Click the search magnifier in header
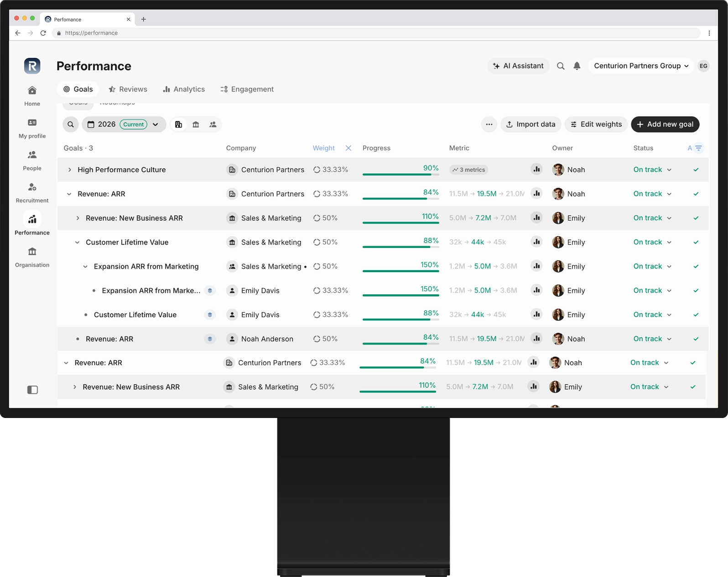This screenshot has width=728, height=577. pyautogui.click(x=561, y=66)
